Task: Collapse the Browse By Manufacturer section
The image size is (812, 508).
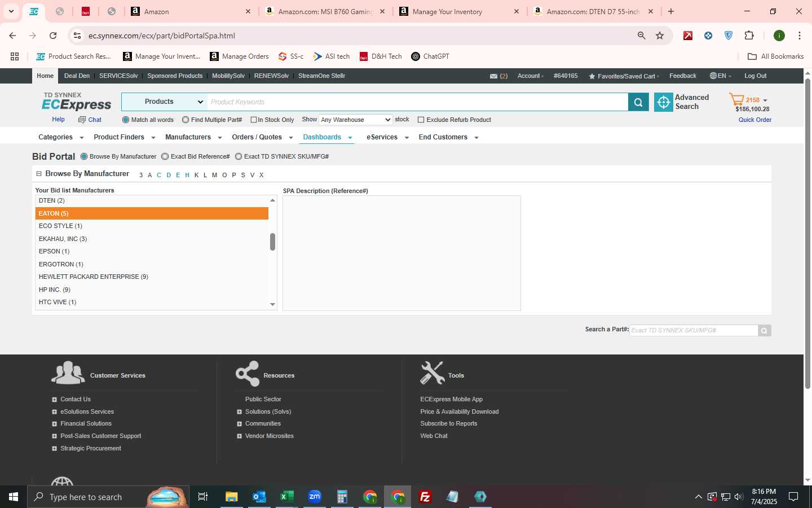Action: tap(39, 174)
